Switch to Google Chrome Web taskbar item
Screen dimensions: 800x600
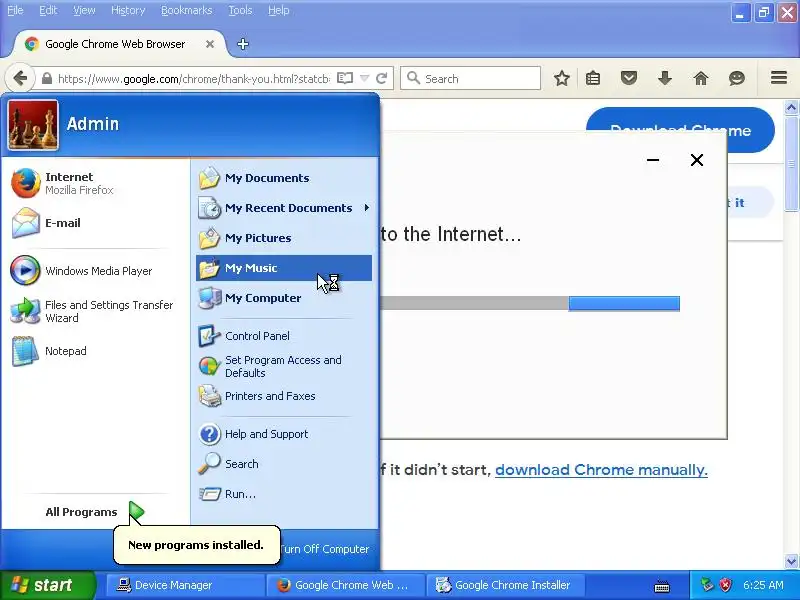[x=345, y=585]
